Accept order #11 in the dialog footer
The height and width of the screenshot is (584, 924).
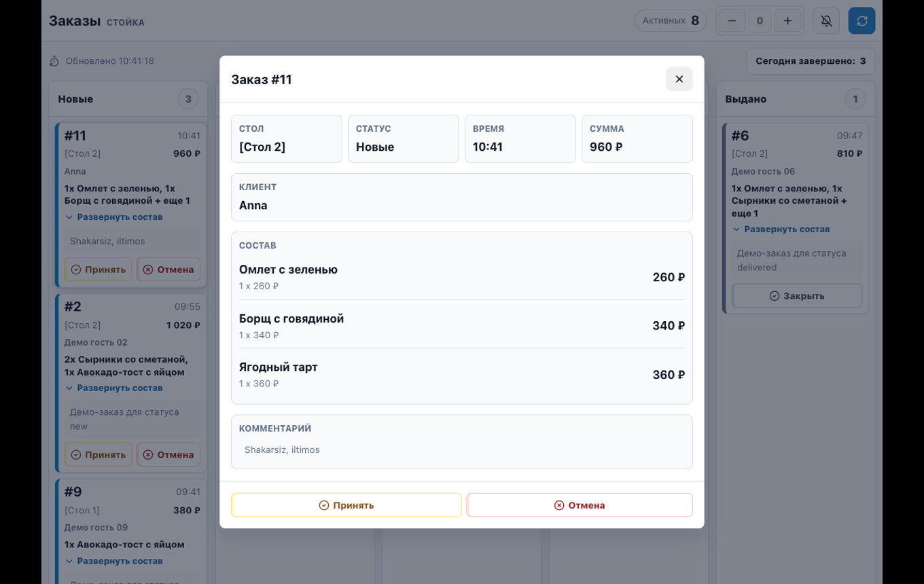[x=346, y=505]
